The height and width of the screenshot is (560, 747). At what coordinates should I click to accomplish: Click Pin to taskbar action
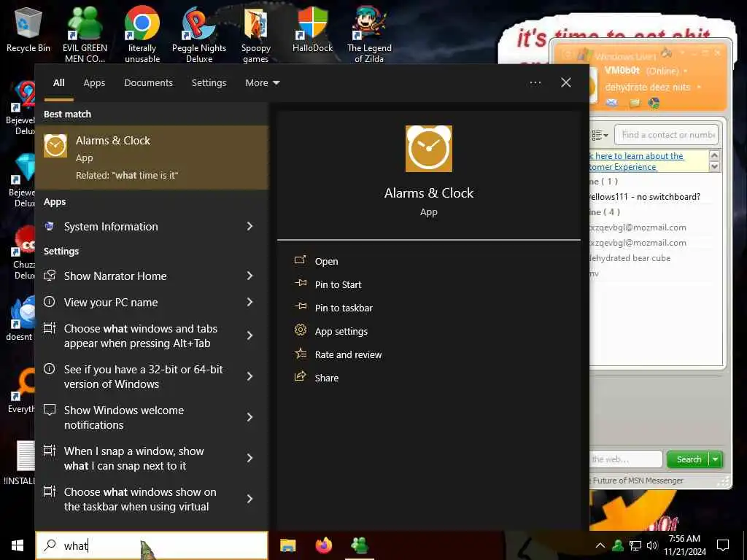pyautogui.click(x=344, y=308)
